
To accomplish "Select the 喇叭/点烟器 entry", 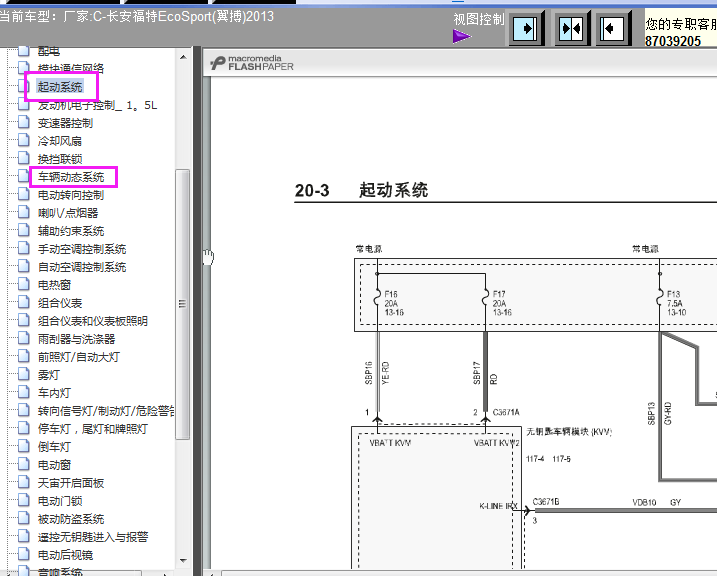I will [x=68, y=213].
